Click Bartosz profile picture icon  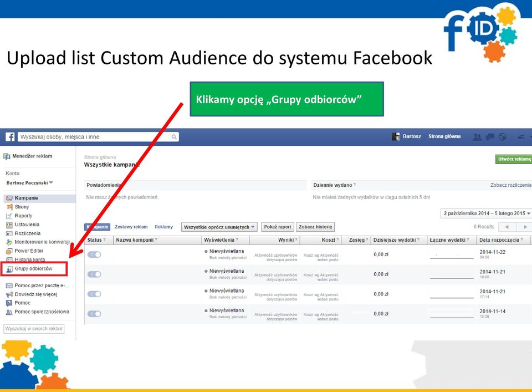click(396, 136)
